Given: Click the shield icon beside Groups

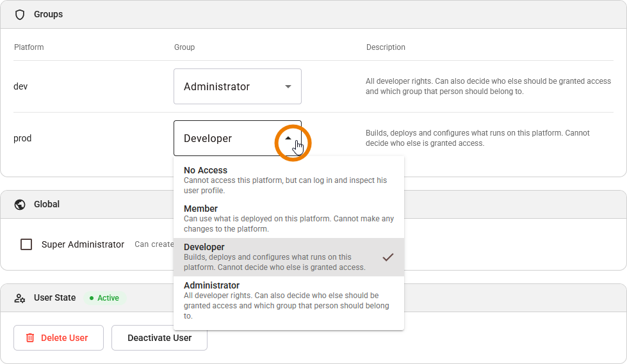Looking at the screenshot, I should [20, 15].
